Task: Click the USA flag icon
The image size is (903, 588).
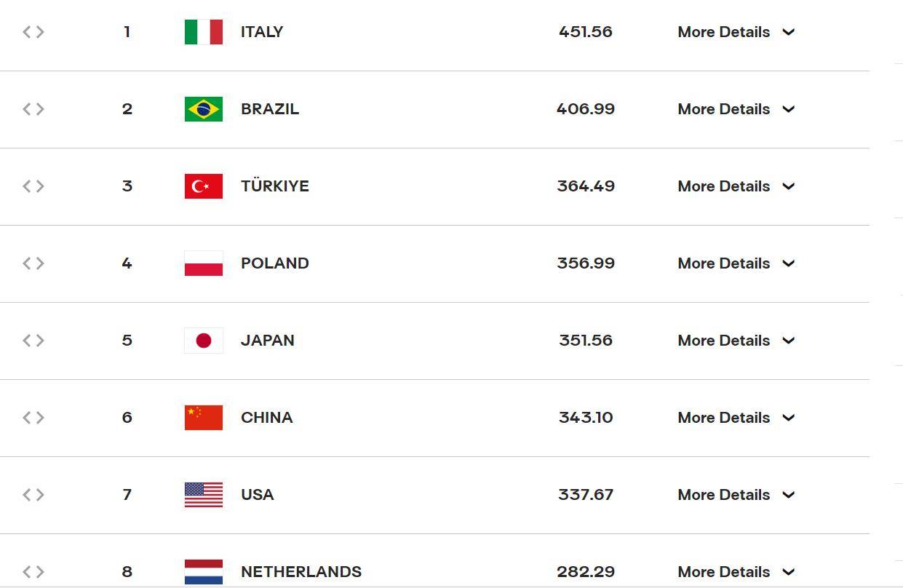Action: click(204, 495)
